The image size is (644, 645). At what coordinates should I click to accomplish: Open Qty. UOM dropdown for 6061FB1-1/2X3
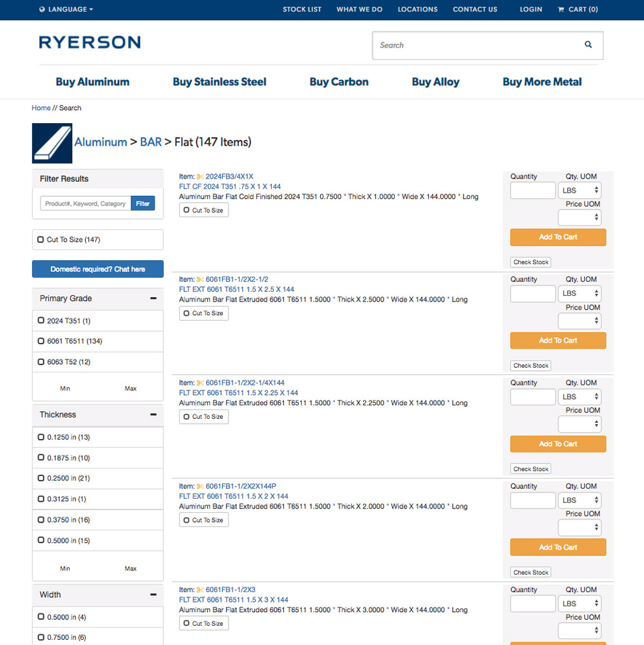click(x=579, y=604)
